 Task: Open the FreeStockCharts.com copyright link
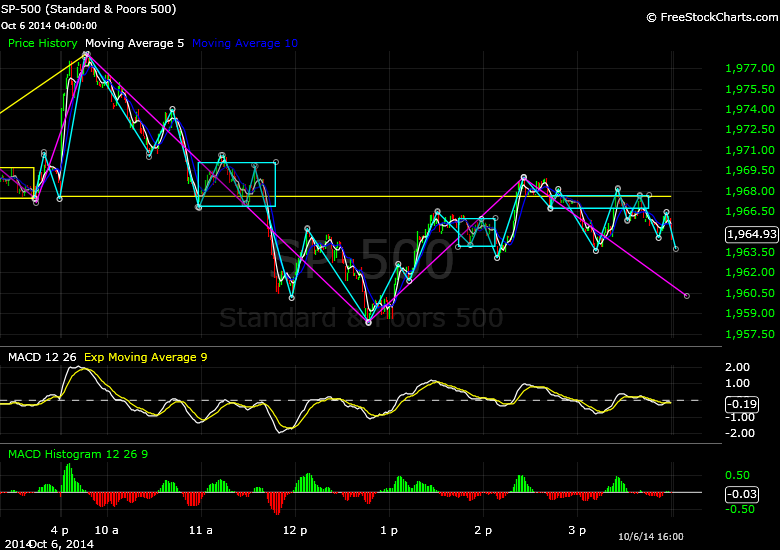click(710, 17)
